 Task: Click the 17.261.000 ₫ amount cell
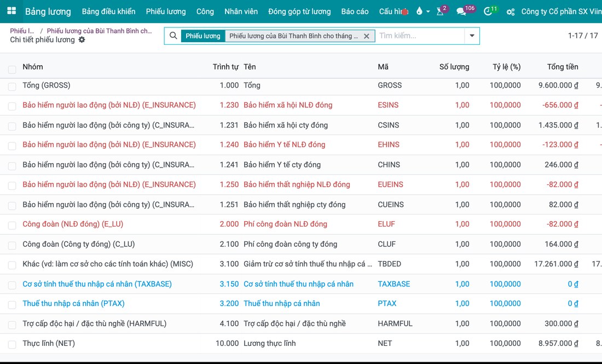(x=556, y=264)
